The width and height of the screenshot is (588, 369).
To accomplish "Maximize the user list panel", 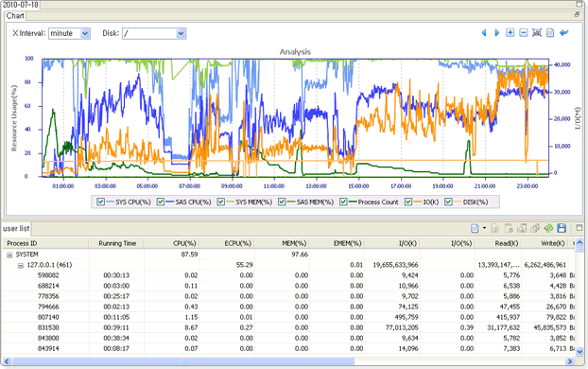I will (579, 227).
